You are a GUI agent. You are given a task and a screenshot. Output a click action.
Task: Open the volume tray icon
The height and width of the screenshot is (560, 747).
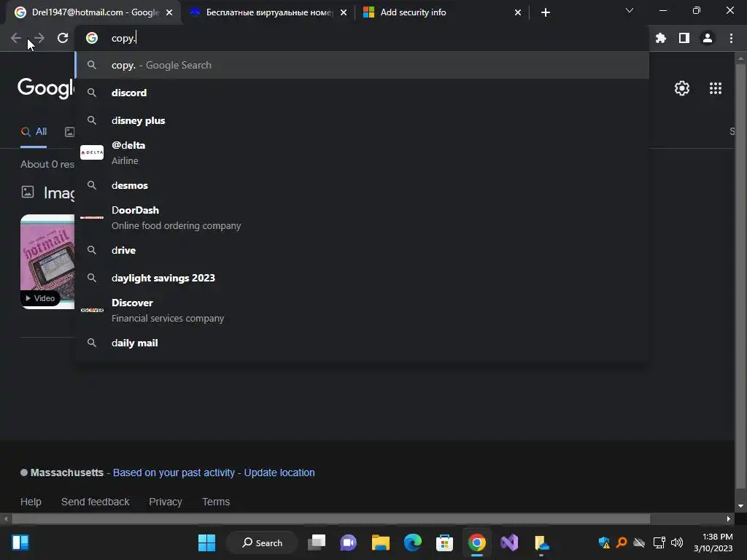click(x=676, y=542)
